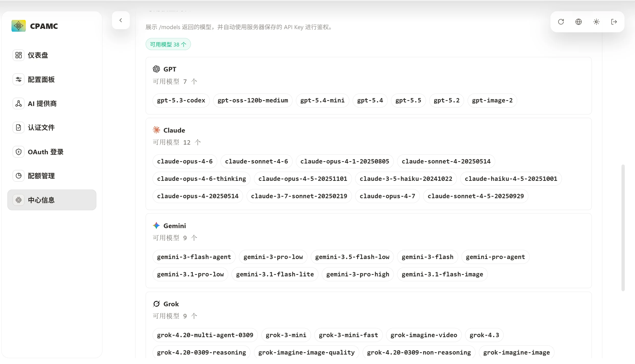Collapse the sidebar with the chevron button
The width and height of the screenshot is (635, 364).
point(121,20)
